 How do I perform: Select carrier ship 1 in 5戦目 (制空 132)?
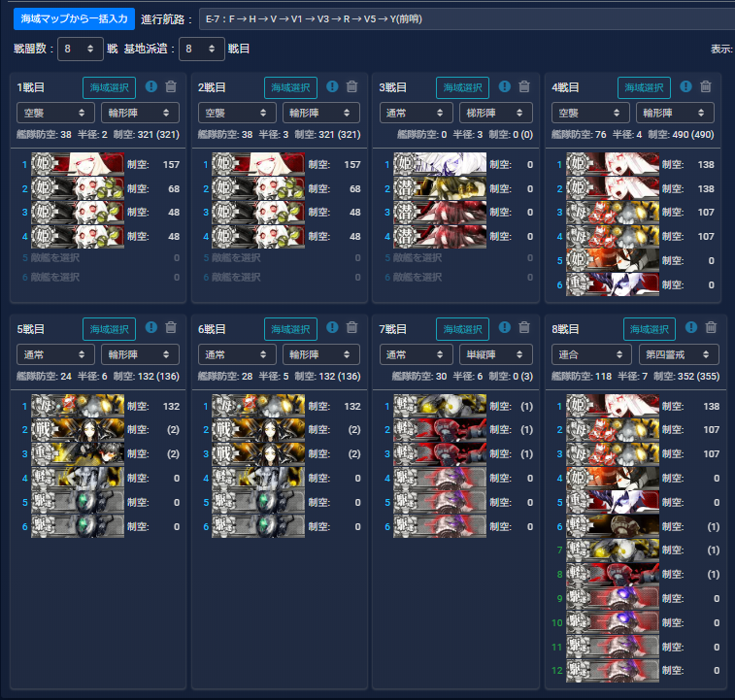[78, 406]
